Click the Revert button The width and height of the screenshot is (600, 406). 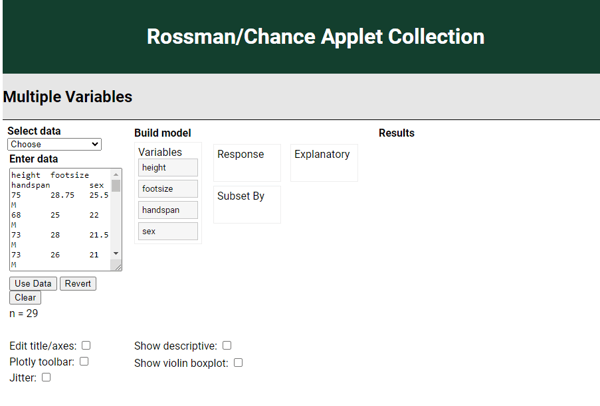pos(78,284)
